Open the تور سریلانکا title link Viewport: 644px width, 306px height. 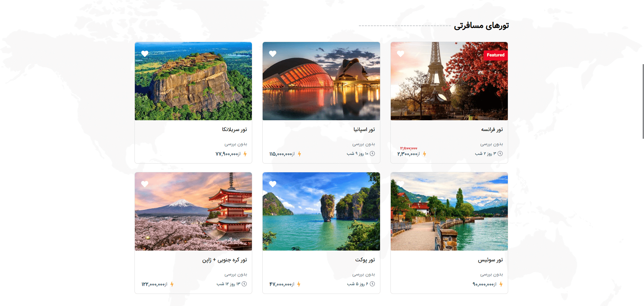pos(234,129)
